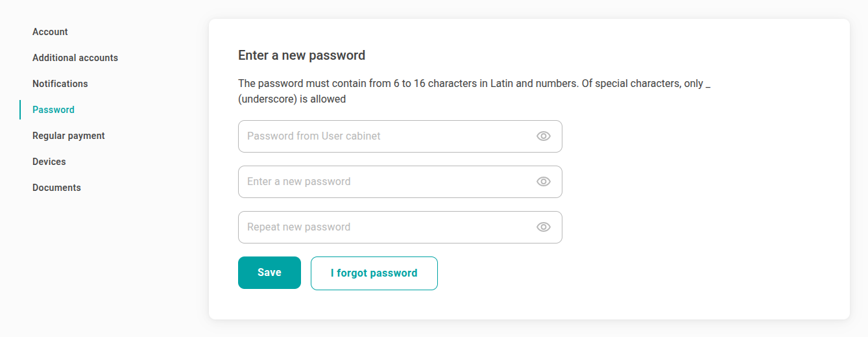
Task: Select the Password section in sidebar
Action: coord(53,110)
